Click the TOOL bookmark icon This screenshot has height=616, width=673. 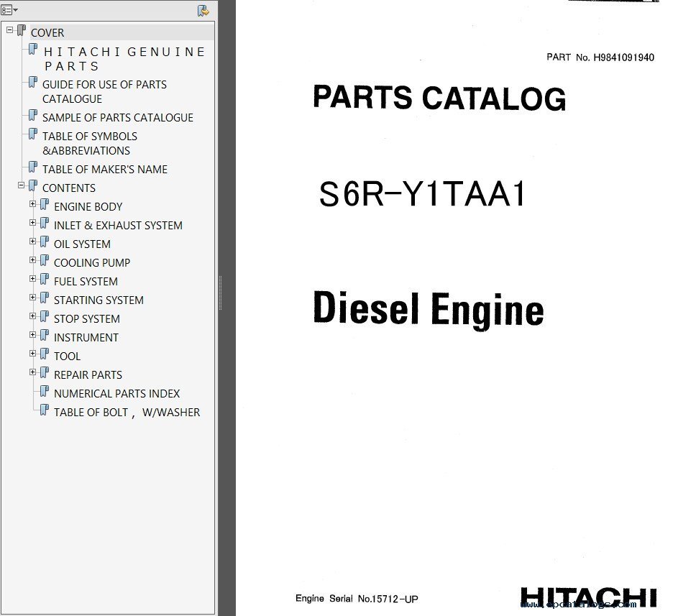(45, 354)
